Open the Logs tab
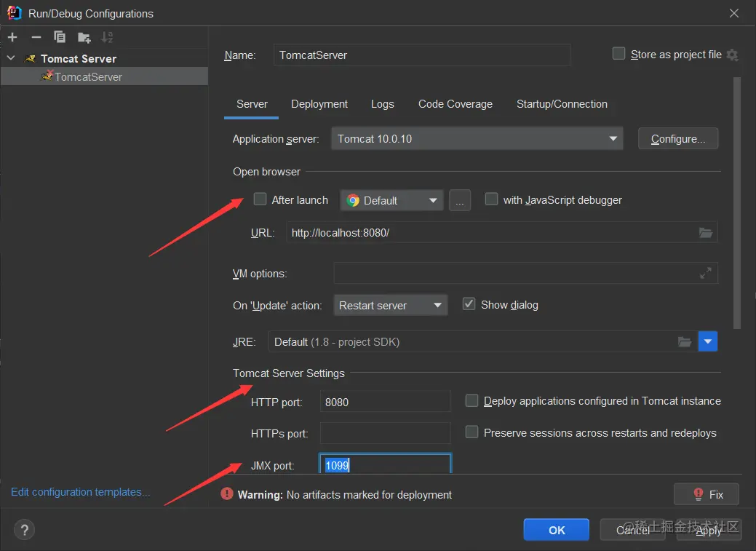 pyautogui.click(x=382, y=104)
